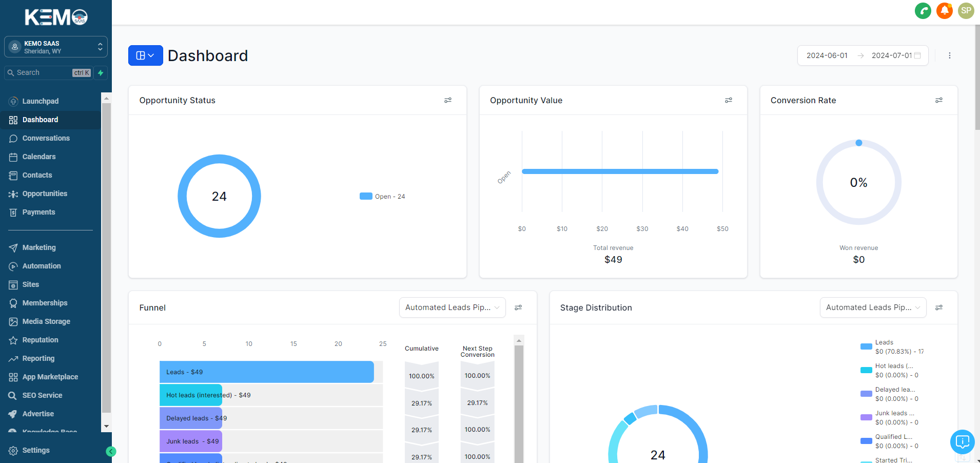
Task: Open the dashboard selector blue button
Action: tap(145, 55)
